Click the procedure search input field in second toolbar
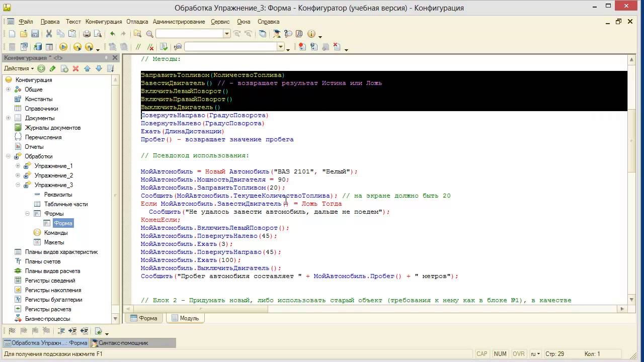 point(231,47)
